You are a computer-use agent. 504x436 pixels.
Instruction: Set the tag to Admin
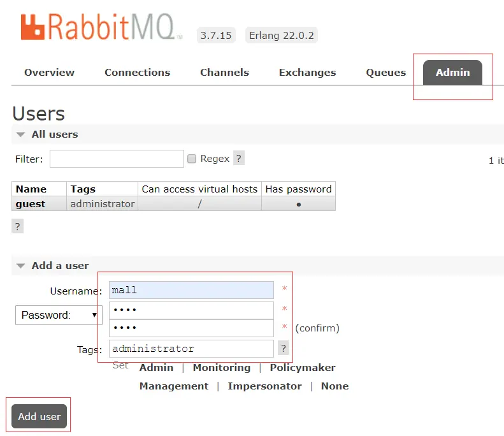(x=156, y=368)
